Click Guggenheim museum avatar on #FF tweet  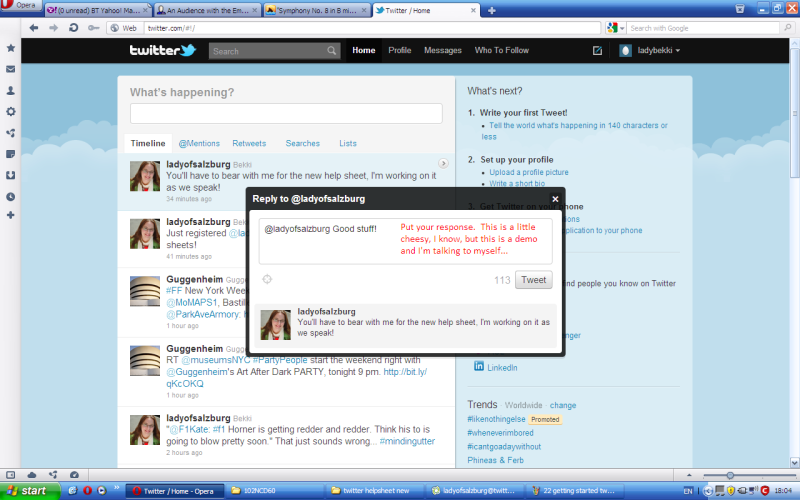pos(144,291)
